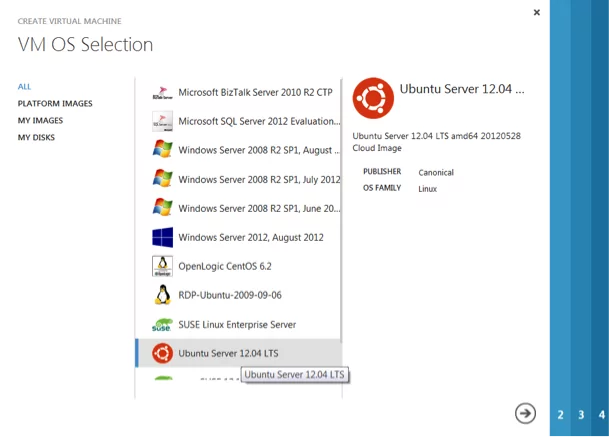Click the PUBLISHER label
Viewport: 609px width, 437px height.
[x=382, y=171]
